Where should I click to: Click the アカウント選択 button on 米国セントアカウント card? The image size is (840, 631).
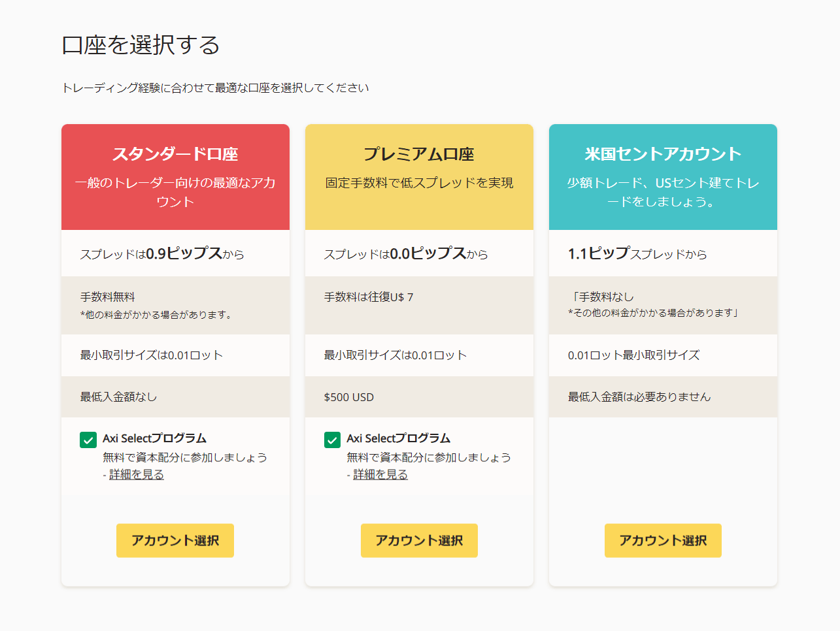(663, 540)
